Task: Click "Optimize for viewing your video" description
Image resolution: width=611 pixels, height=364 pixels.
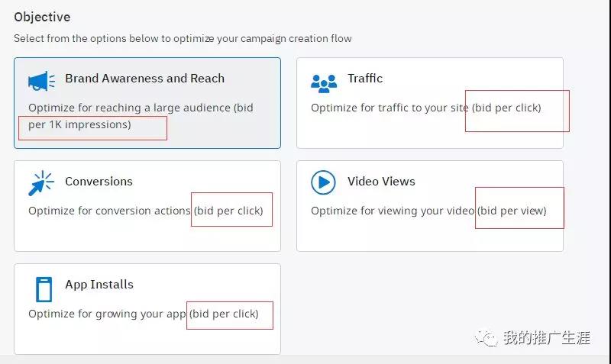Action: [x=393, y=211]
